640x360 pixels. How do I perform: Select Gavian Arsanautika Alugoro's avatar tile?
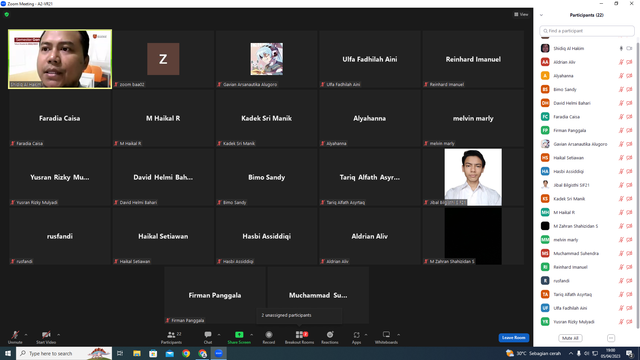267,59
